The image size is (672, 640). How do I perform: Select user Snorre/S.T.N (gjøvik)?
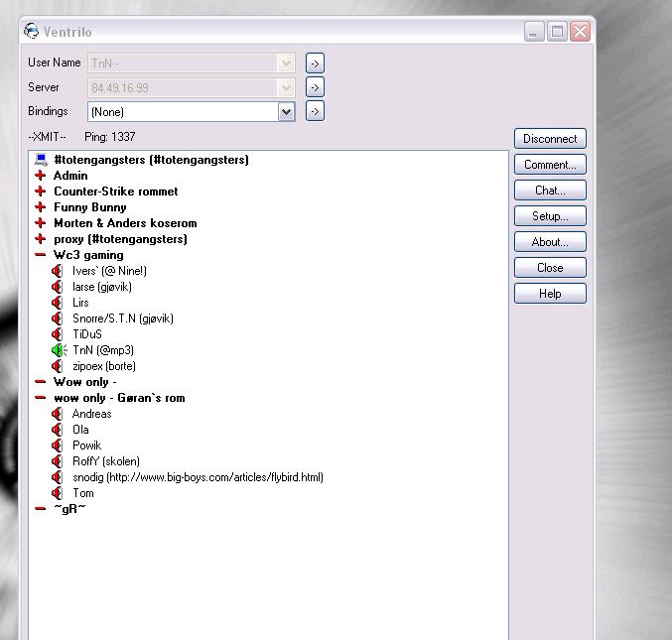[123, 319]
